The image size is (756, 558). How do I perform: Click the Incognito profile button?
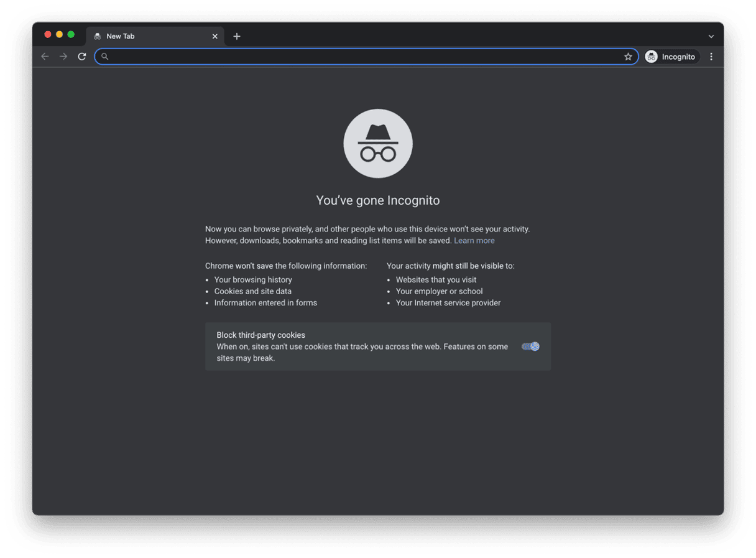(671, 57)
